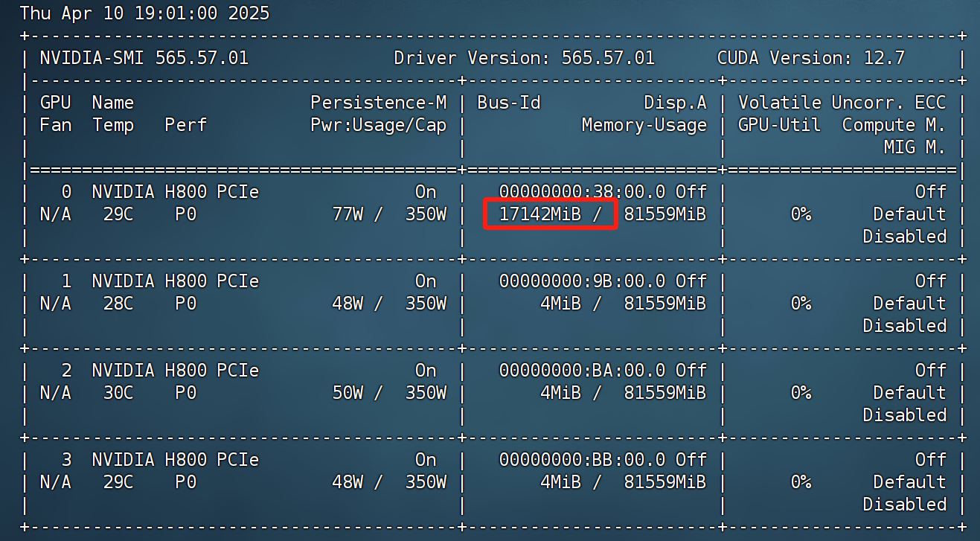Screen dimensions: 980x541
Task: Select the Disabled MIG mode for GPU 3
Action: [905, 505]
